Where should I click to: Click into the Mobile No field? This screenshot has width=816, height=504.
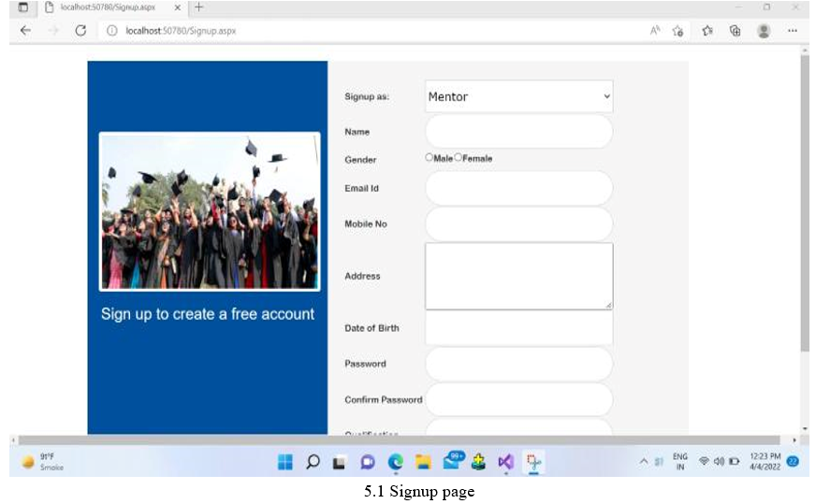(x=518, y=223)
